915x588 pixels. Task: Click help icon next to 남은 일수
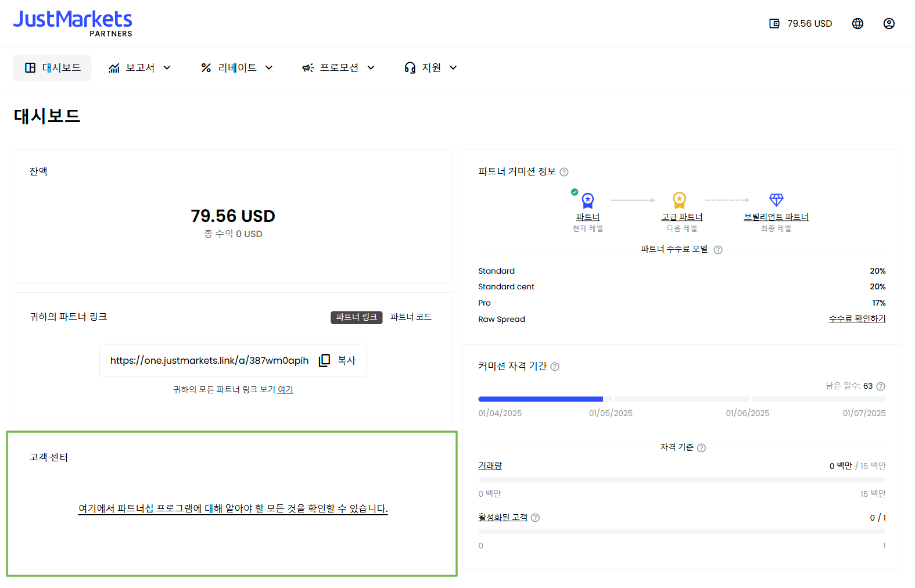click(x=881, y=386)
